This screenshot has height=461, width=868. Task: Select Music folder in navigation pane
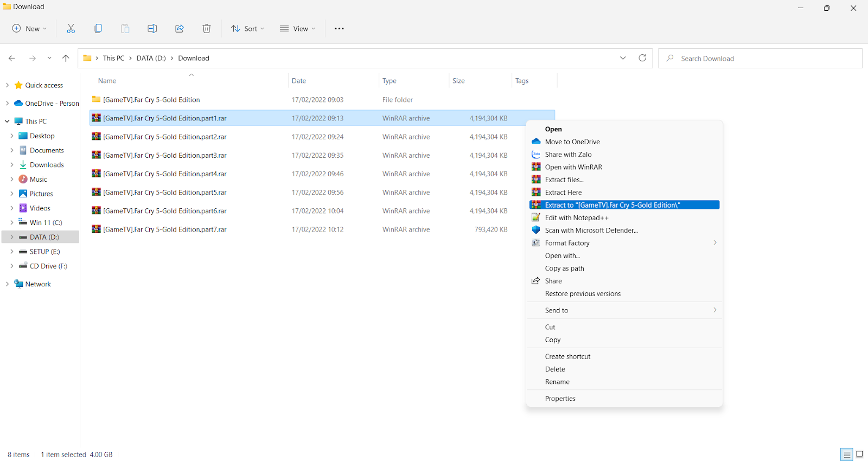click(x=38, y=179)
